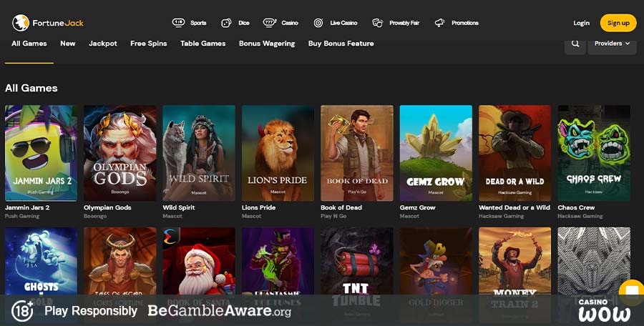
Task: Open the Sports menu label
Action: pyautogui.click(x=198, y=23)
